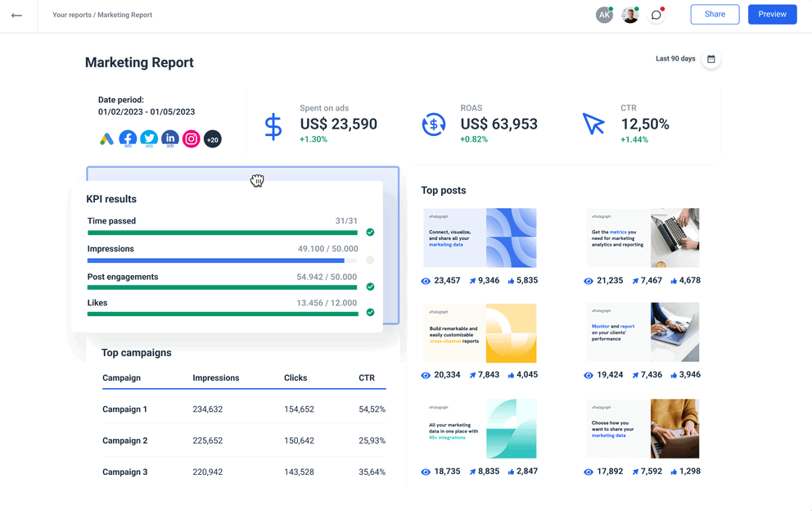Click the thumbs-up icon for 5,835

click(x=511, y=281)
